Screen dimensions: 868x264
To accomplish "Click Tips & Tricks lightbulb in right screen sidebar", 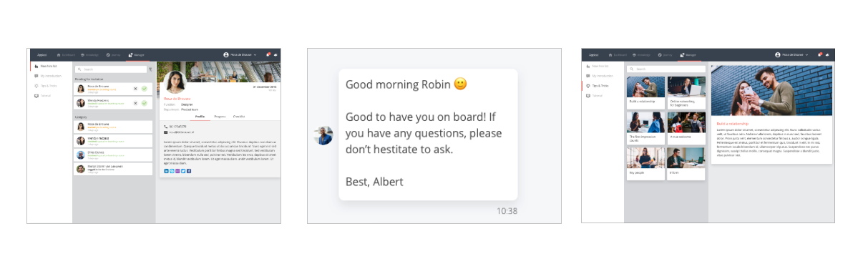I will point(587,85).
